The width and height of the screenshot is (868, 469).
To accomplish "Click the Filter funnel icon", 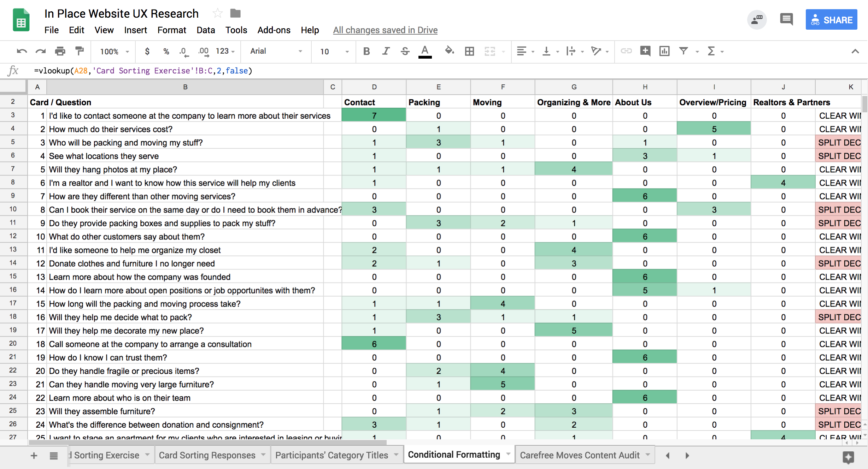I will (684, 51).
